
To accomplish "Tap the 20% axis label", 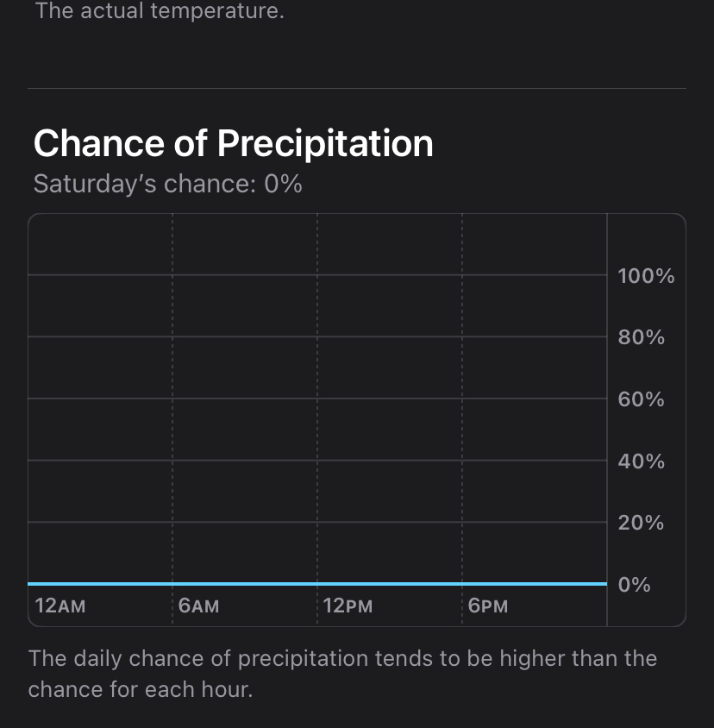I will (x=641, y=523).
